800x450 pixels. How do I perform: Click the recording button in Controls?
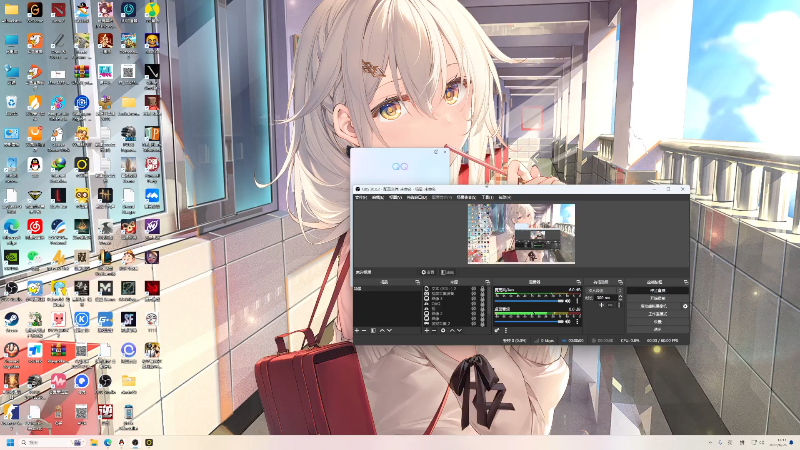pyautogui.click(x=658, y=298)
